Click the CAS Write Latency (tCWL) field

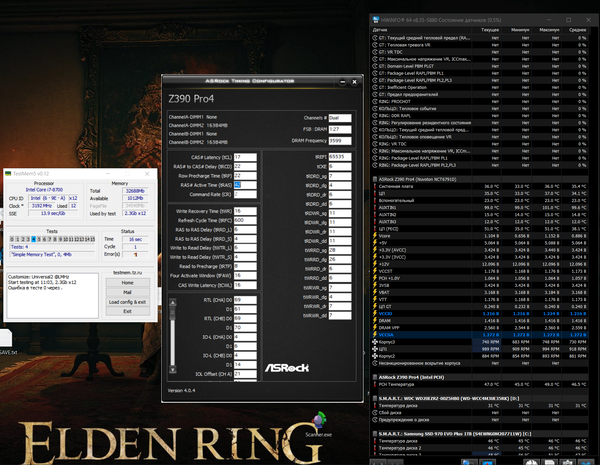pos(245,285)
